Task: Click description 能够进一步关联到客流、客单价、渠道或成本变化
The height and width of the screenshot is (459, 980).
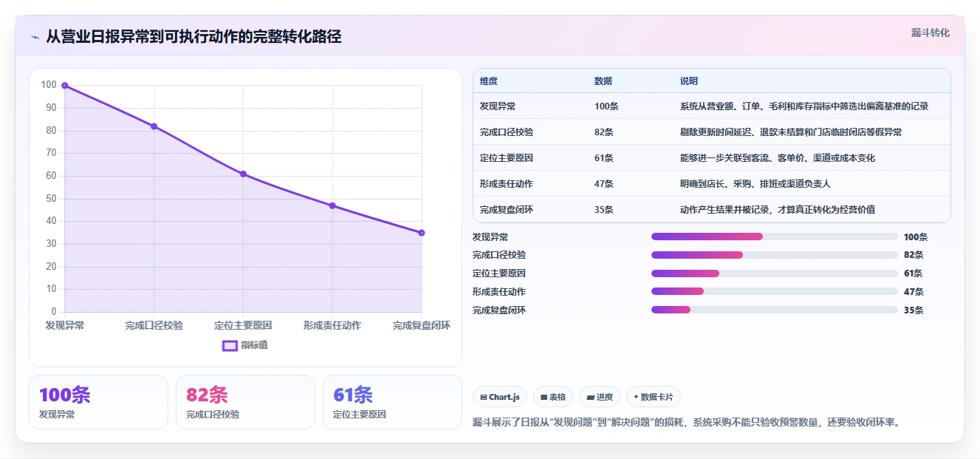Action: [x=778, y=158]
